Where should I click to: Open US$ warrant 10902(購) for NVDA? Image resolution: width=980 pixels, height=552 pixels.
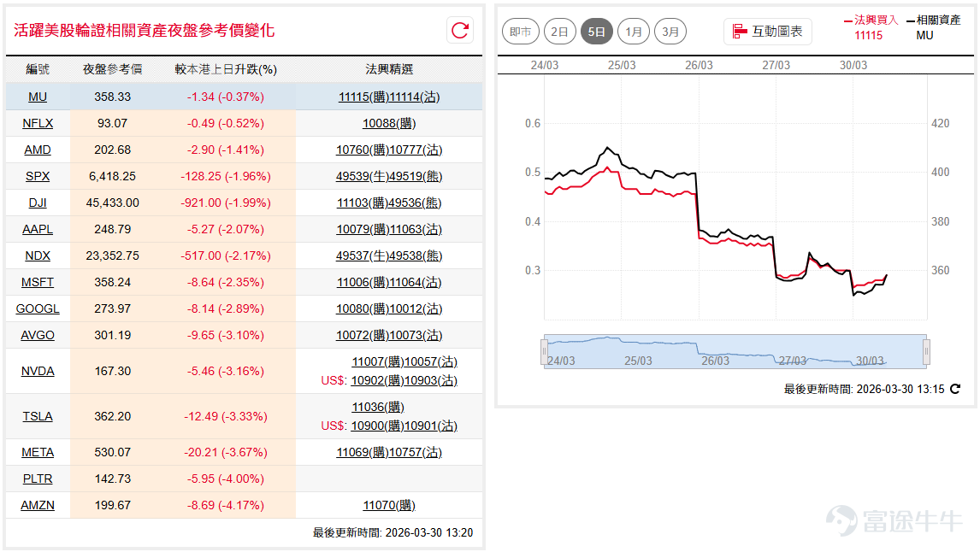click(377, 380)
